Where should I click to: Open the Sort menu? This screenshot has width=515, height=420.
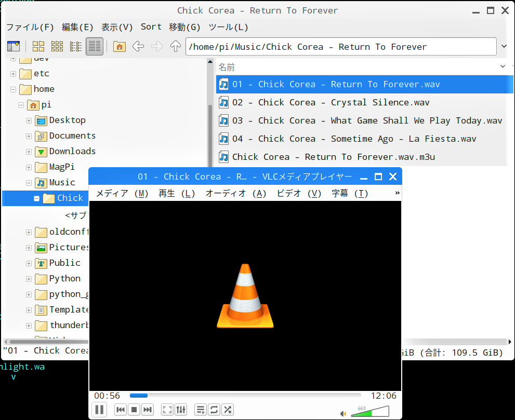click(151, 27)
